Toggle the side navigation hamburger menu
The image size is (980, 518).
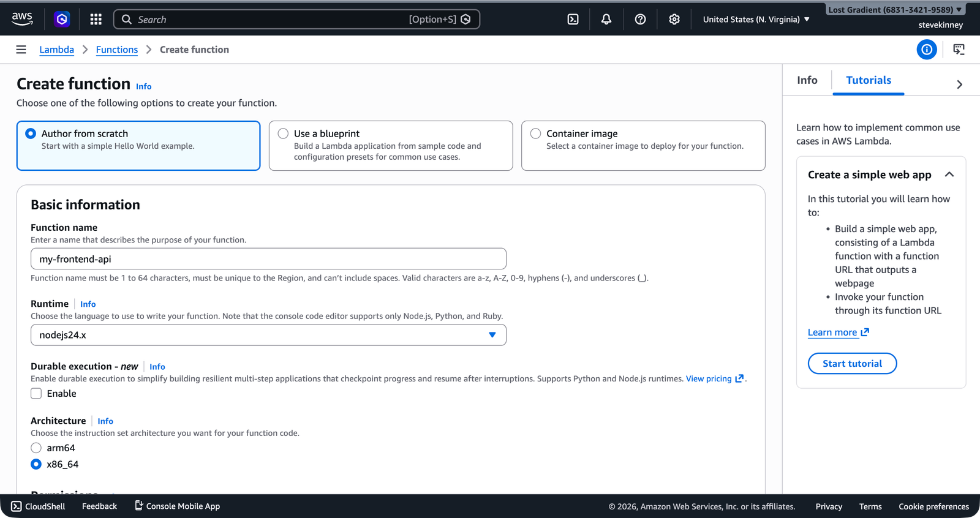point(21,50)
